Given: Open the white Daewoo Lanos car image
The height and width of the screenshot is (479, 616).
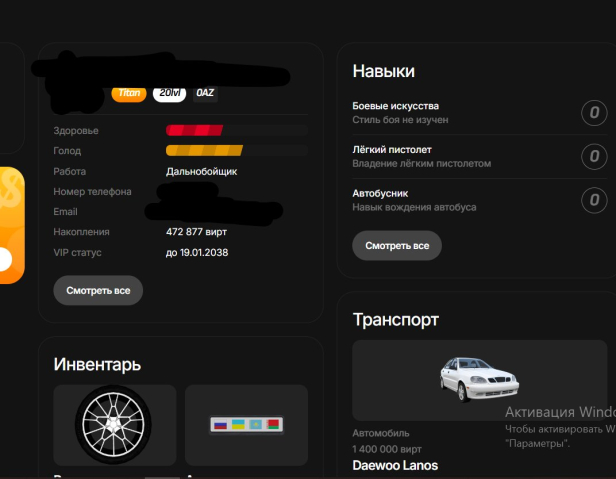Looking at the screenshot, I should click(x=479, y=380).
